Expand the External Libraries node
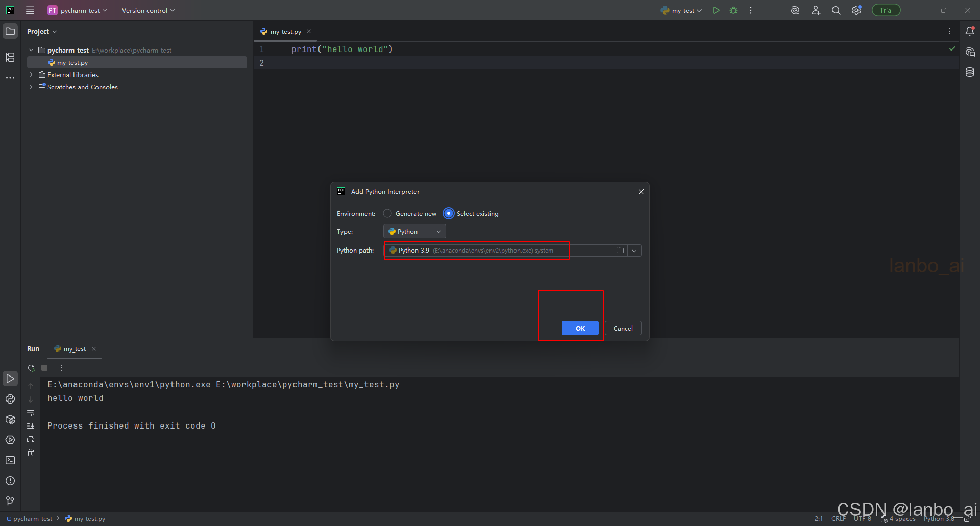Image resolution: width=980 pixels, height=526 pixels. 31,74
